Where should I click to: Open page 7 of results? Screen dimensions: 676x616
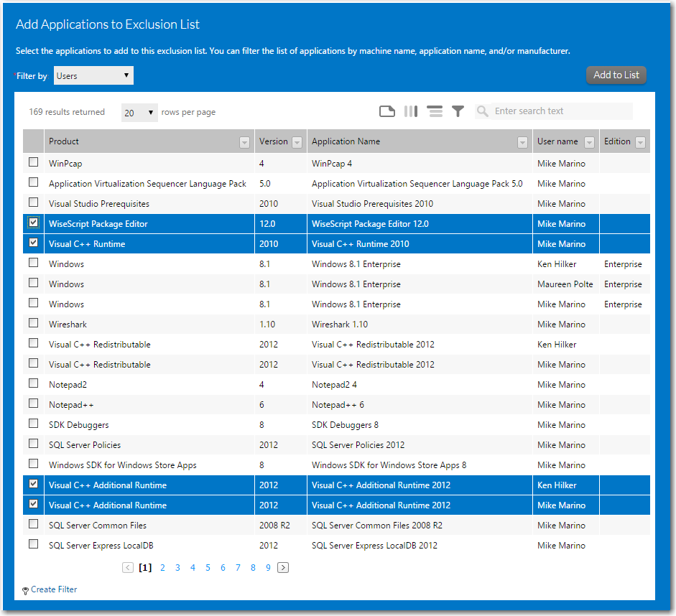tap(238, 568)
